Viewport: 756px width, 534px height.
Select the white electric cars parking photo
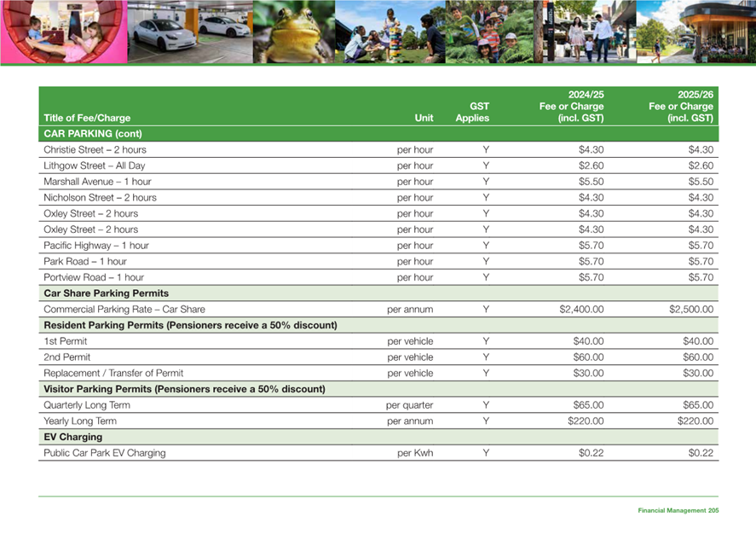189,32
